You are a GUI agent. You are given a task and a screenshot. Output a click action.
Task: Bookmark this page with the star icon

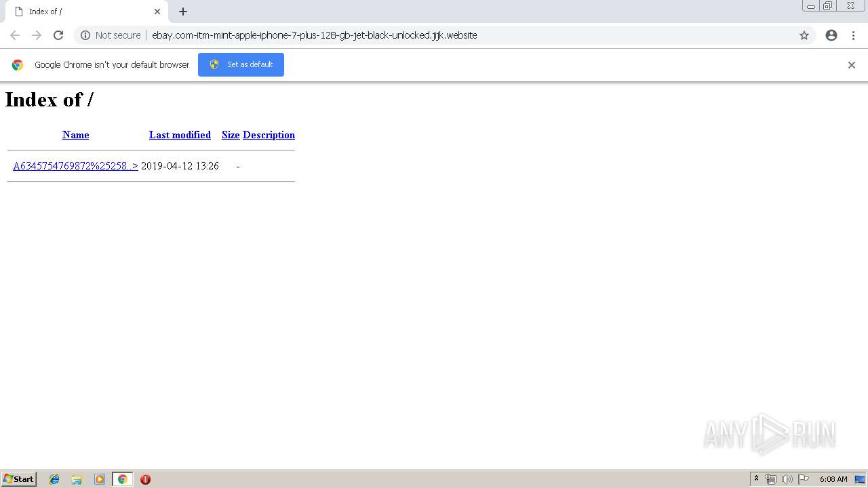tap(804, 35)
